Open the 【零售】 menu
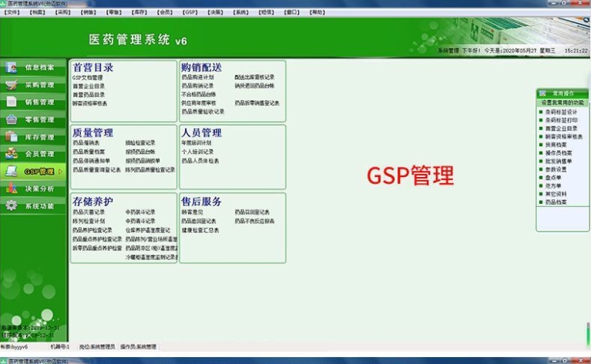Screen dimensions: 591x364 click(x=114, y=12)
